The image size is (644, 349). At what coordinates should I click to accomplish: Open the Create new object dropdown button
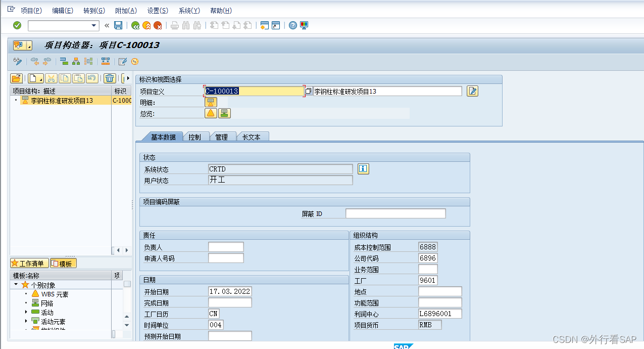[x=35, y=78]
